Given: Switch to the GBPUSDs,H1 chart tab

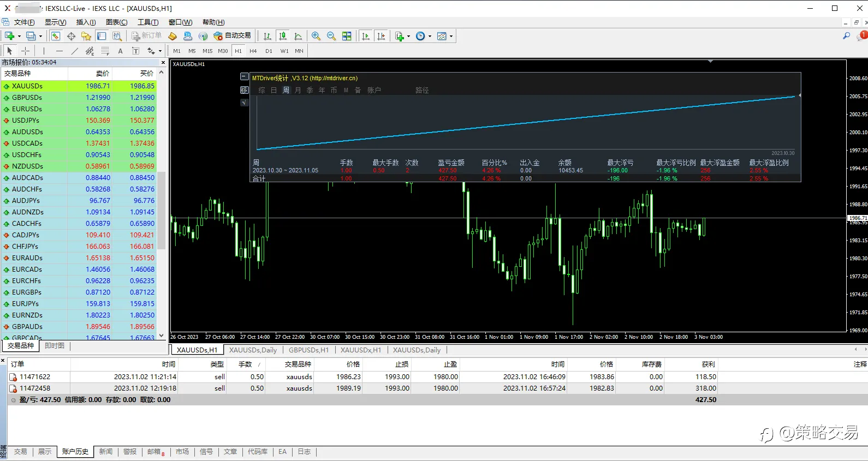Looking at the screenshot, I should point(308,350).
